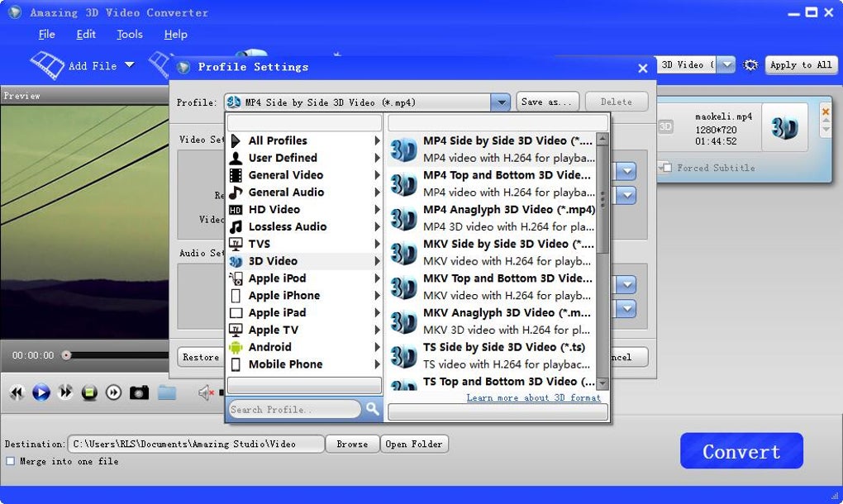Click profile list scrollbar down arrow
The image size is (843, 504).
(602, 383)
